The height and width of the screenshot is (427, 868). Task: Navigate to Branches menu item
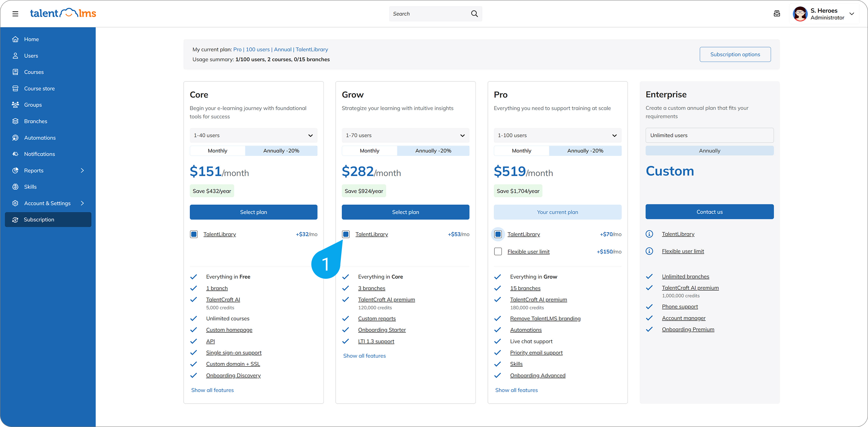[x=48, y=121]
